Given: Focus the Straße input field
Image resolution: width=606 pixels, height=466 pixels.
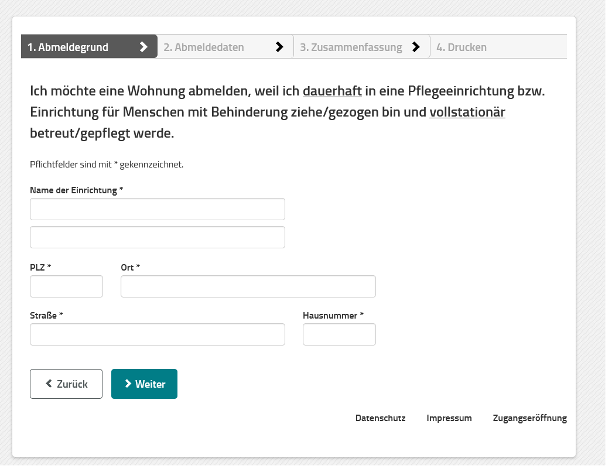Looking at the screenshot, I should click(157, 335).
